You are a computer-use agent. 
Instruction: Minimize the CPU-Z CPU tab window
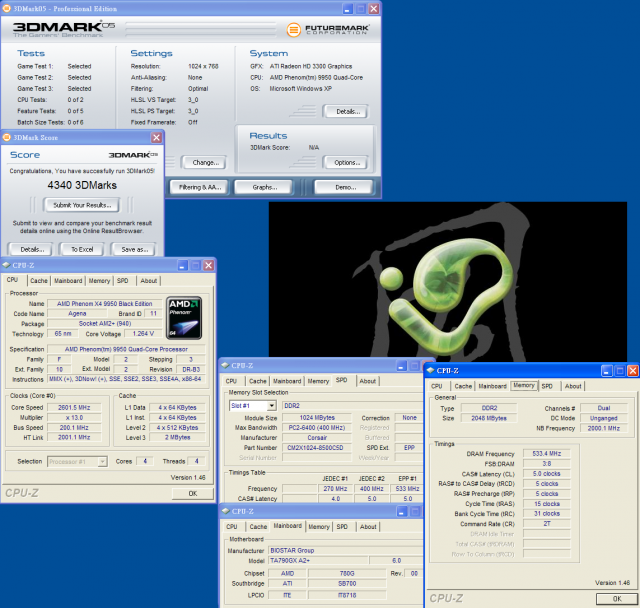182,266
